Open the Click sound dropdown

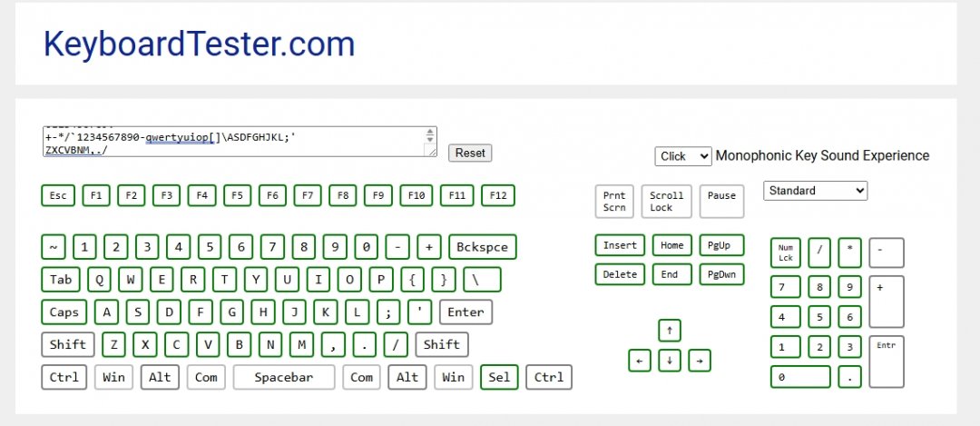click(x=683, y=156)
